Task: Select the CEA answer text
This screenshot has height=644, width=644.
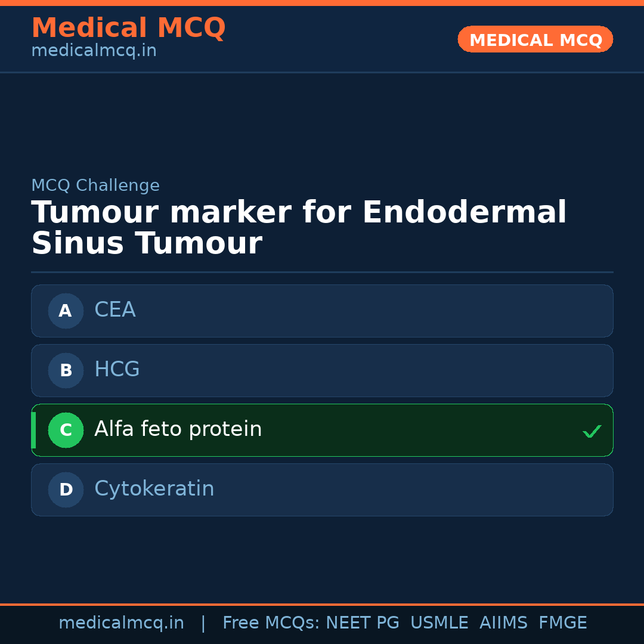Action: click(115, 310)
